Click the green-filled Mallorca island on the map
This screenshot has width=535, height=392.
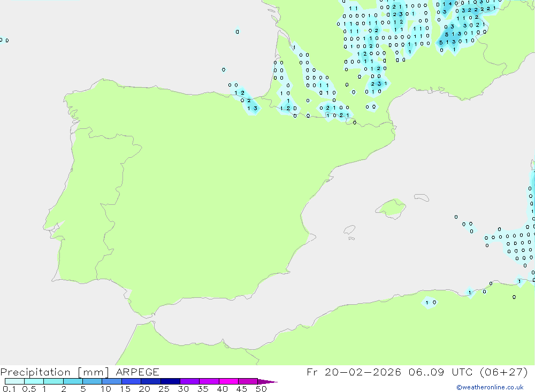coord(392,207)
